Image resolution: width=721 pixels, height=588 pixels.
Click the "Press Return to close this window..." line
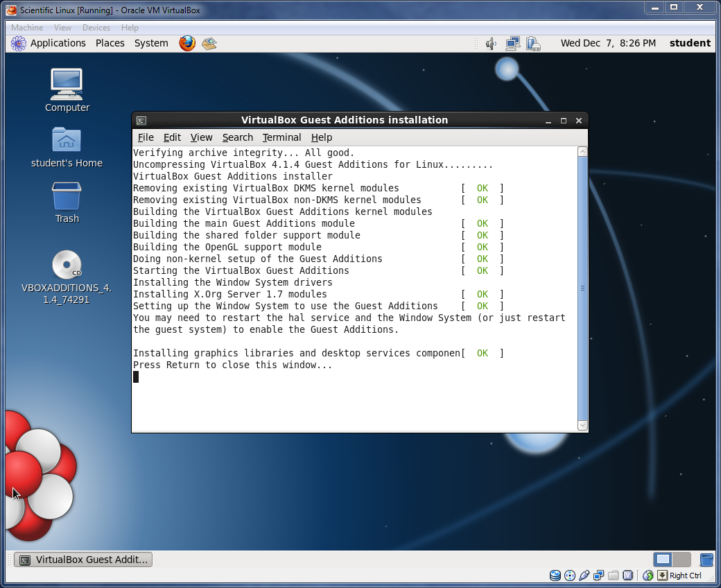click(232, 365)
